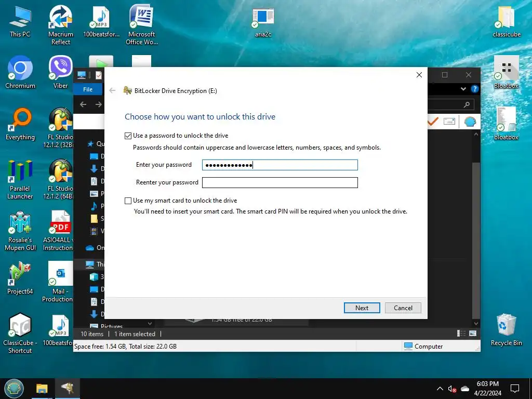Click the Next button
The width and height of the screenshot is (532, 399).
pyautogui.click(x=362, y=308)
